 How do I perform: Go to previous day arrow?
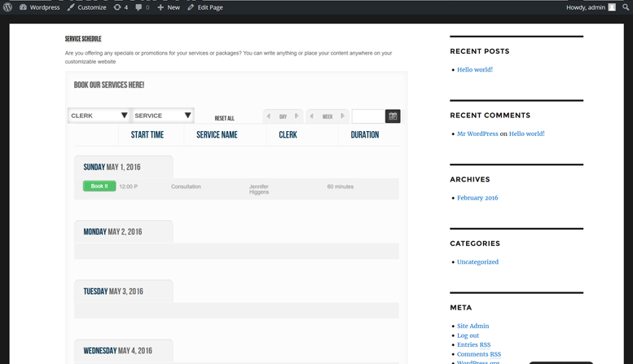coord(269,116)
